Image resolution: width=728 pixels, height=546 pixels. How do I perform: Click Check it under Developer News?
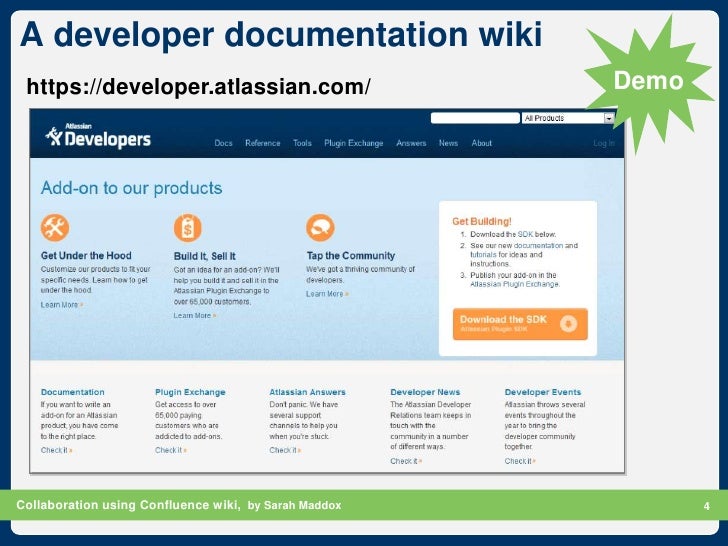point(406,461)
